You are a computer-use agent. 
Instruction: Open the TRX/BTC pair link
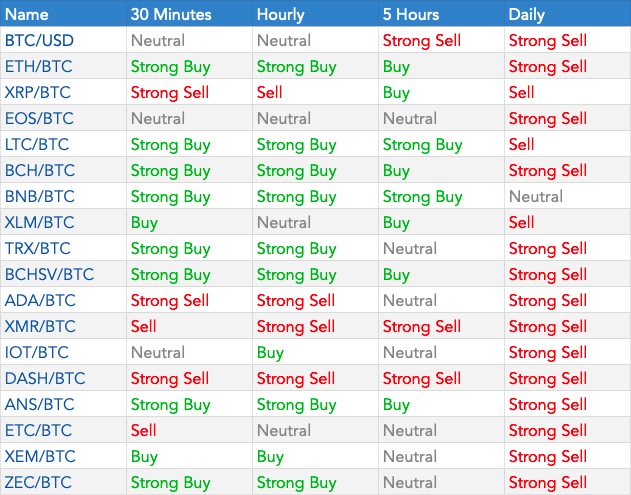pyautogui.click(x=38, y=249)
